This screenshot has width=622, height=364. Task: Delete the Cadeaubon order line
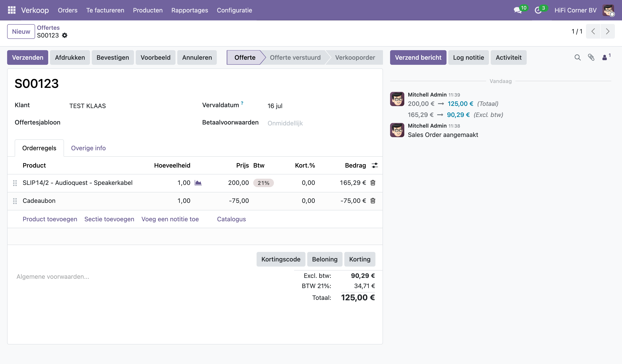tap(373, 201)
